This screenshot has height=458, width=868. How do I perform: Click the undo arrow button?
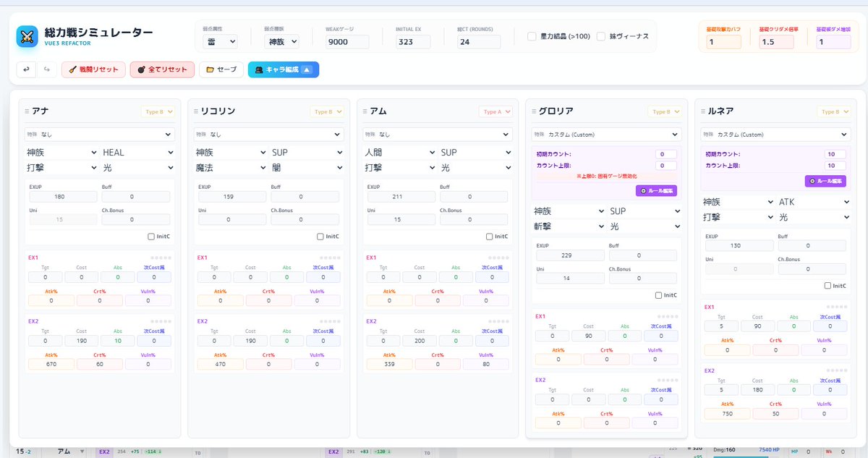26,69
